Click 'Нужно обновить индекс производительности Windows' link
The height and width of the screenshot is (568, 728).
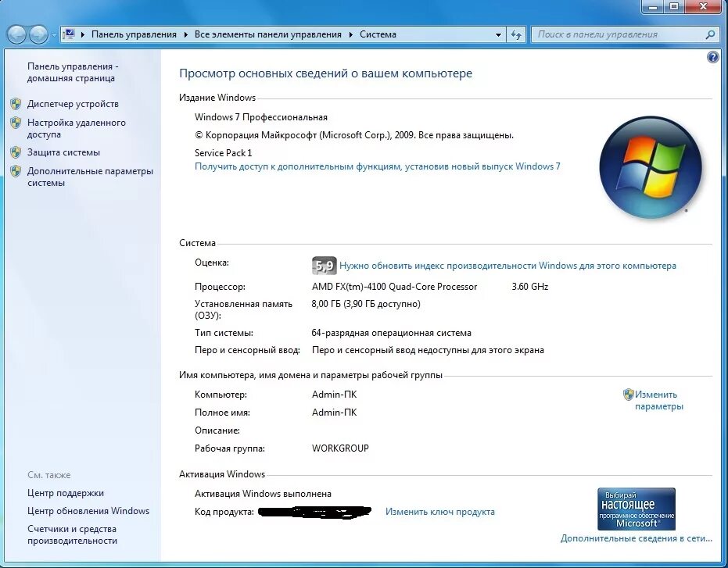(x=507, y=266)
